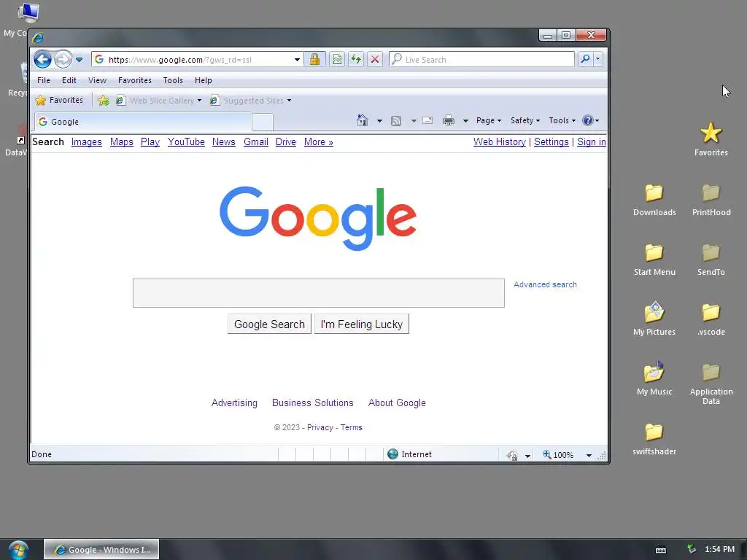Image resolution: width=747 pixels, height=560 pixels.
Task: Click the status bar privacy lock icon
Action: (513, 455)
